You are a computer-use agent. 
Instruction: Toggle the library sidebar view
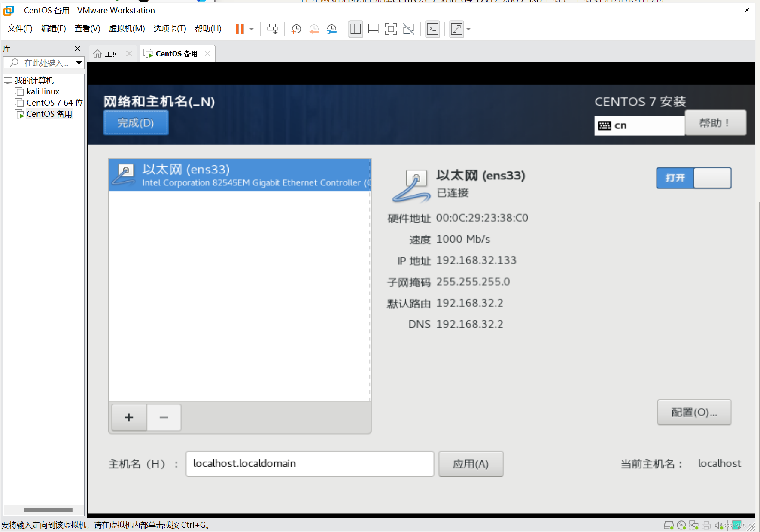coord(356,29)
